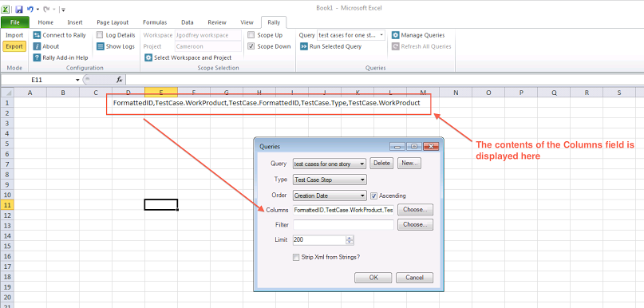The image size is (644, 308).
Task: Switch to the Insert ribbon tab
Action: [75, 22]
